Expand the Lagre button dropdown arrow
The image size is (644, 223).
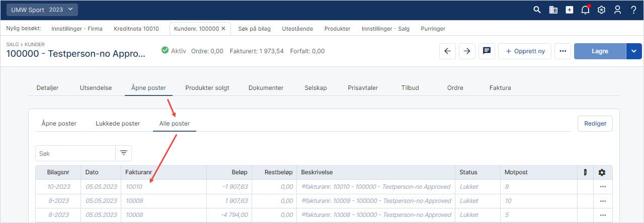[634, 51]
